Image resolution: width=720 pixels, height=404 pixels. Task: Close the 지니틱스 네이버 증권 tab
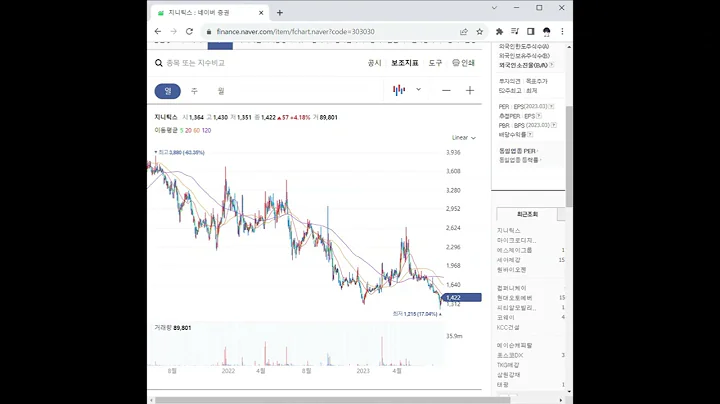click(261, 13)
